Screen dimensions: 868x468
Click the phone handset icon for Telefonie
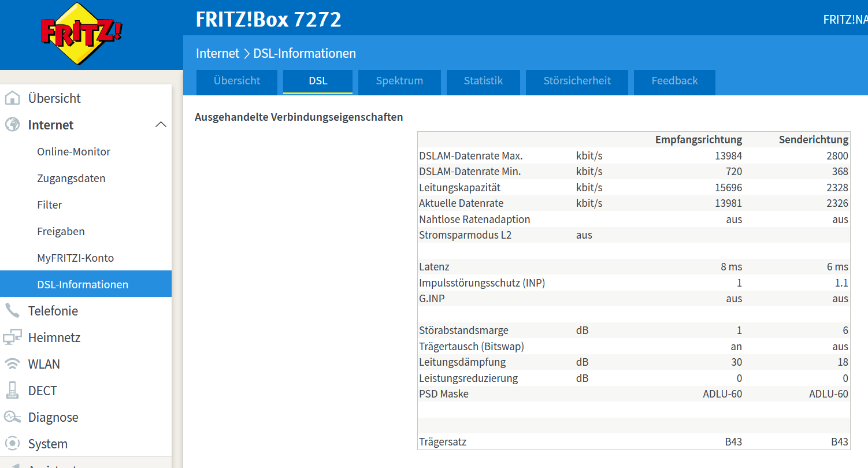coord(12,311)
